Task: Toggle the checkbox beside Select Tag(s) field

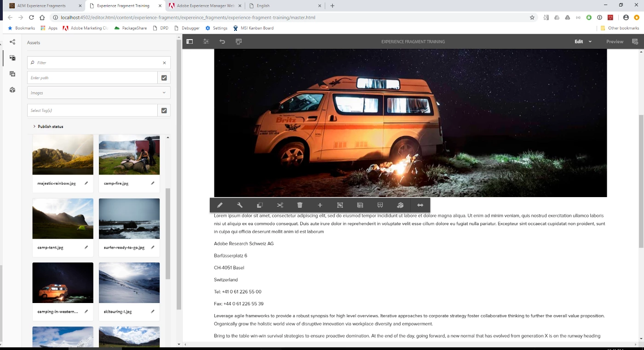Action: (164, 111)
